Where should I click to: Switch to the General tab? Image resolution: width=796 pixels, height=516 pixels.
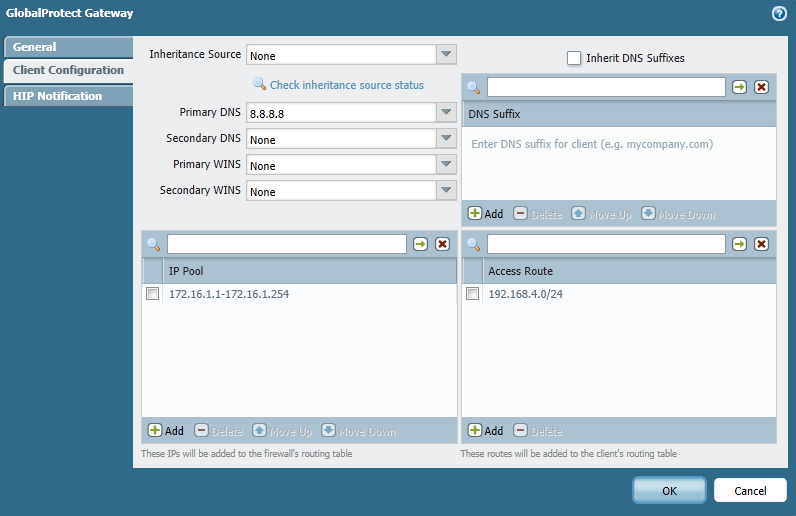[x=69, y=47]
